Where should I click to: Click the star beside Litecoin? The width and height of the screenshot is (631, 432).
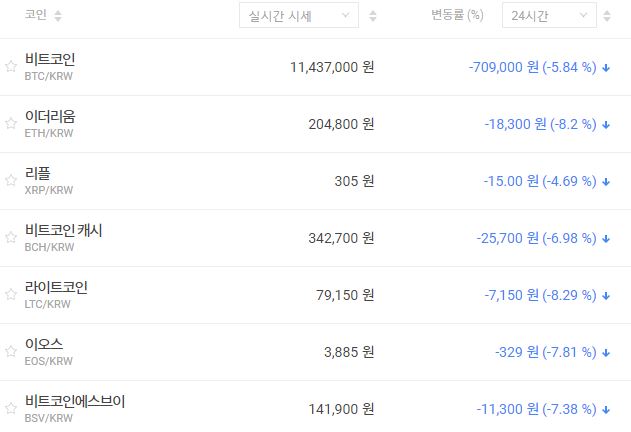click(x=11, y=295)
